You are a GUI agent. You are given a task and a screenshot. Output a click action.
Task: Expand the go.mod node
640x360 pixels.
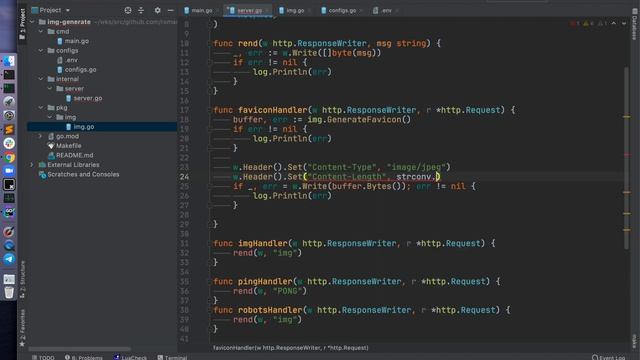tap(41, 136)
